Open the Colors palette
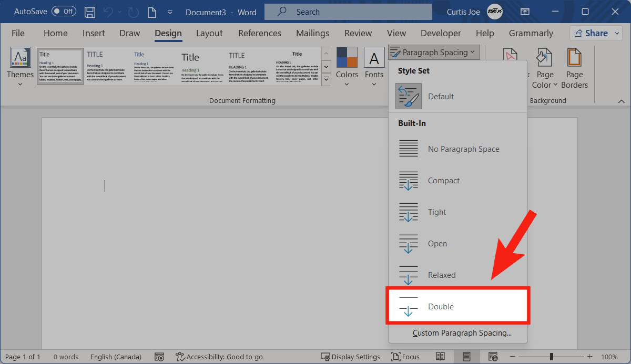Image resolution: width=631 pixels, height=364 pixels. 347,66
